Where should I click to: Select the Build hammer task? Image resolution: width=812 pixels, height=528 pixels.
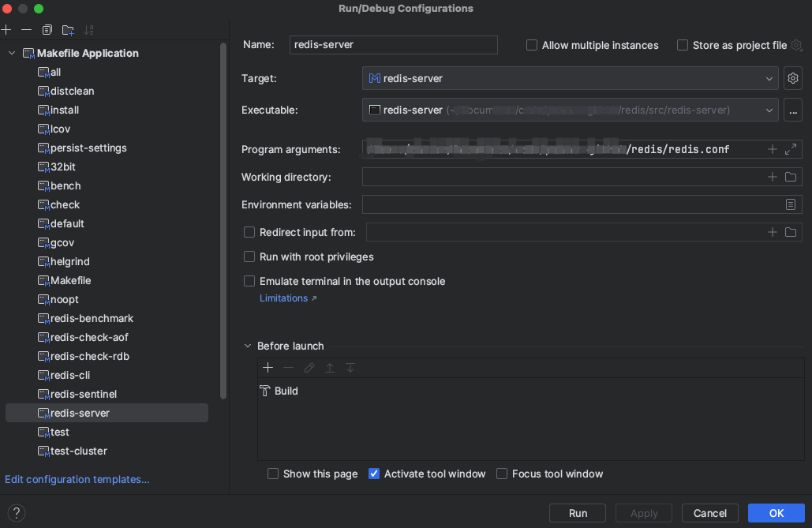point(279,391)
